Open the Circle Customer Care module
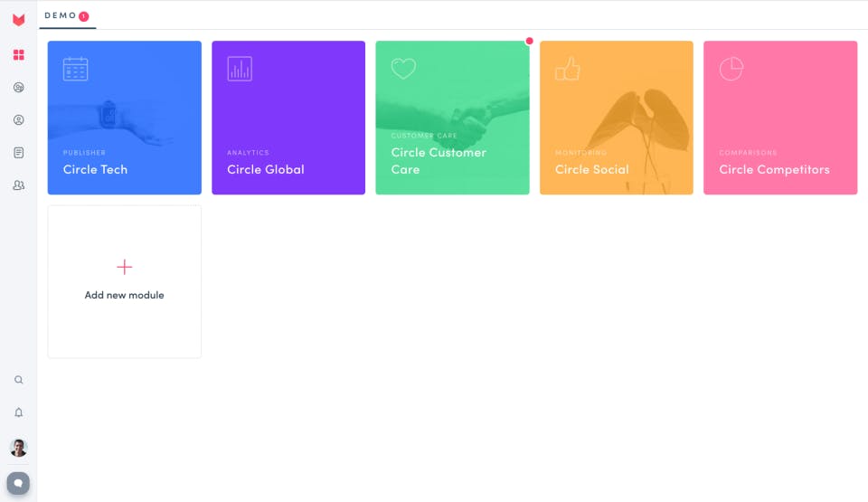 [452, 118]
